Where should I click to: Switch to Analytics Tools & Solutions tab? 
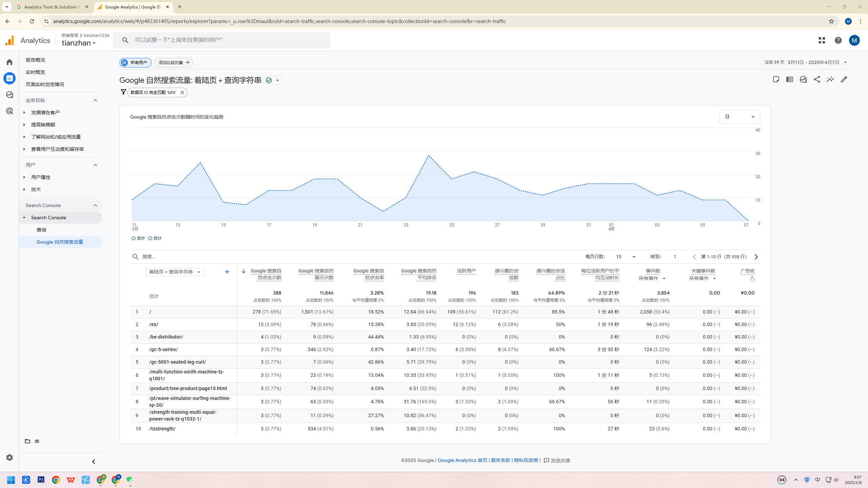coord(53,7)
